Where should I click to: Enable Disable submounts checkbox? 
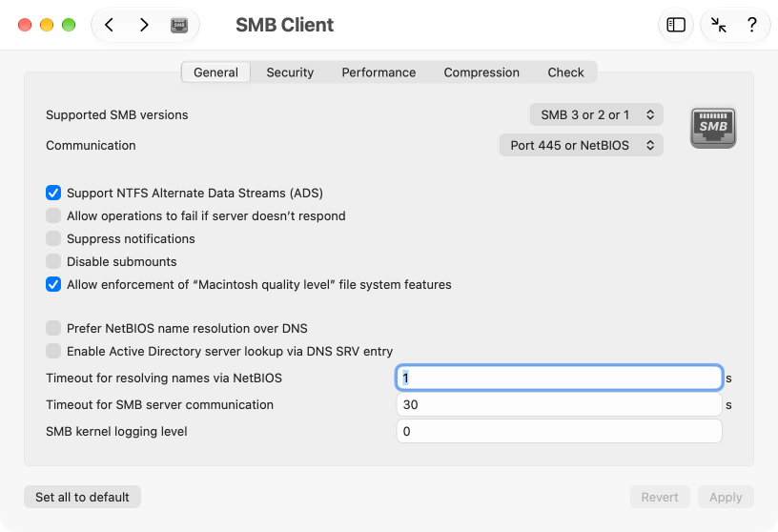[x=53, y=261]
